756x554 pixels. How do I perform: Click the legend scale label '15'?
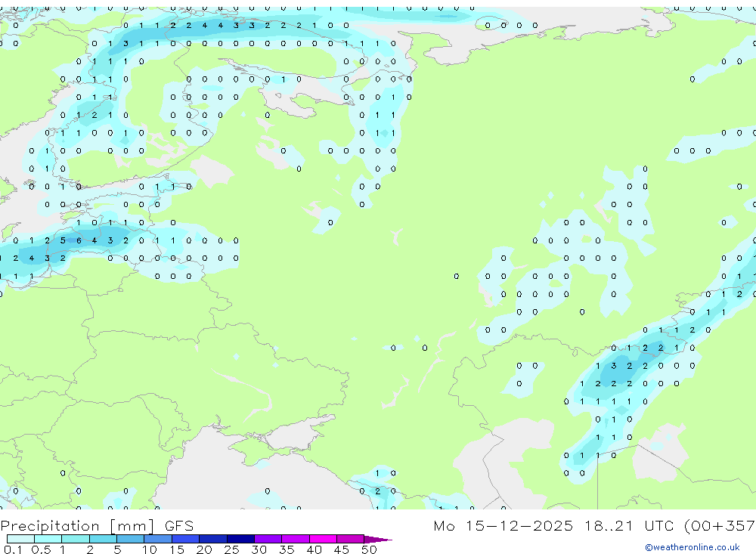coord(177,549)
